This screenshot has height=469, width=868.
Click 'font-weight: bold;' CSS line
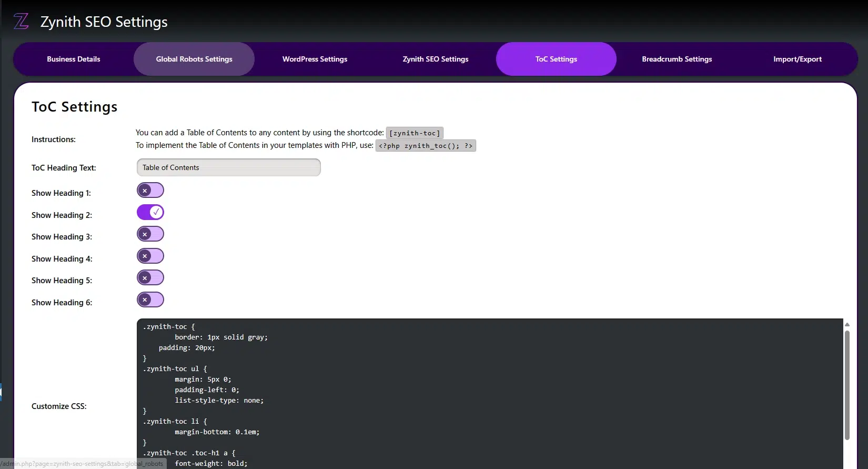tap(211, 464)
